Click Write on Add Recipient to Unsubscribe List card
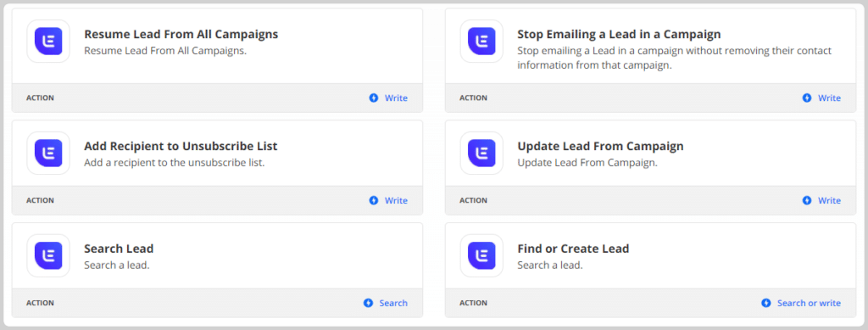The height and width of the screenshot is (330, 868). [396, 200]
